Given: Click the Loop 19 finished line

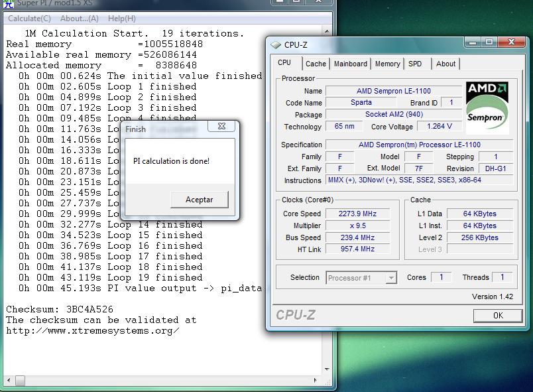Looking at the screenshot, I should 111,277.
